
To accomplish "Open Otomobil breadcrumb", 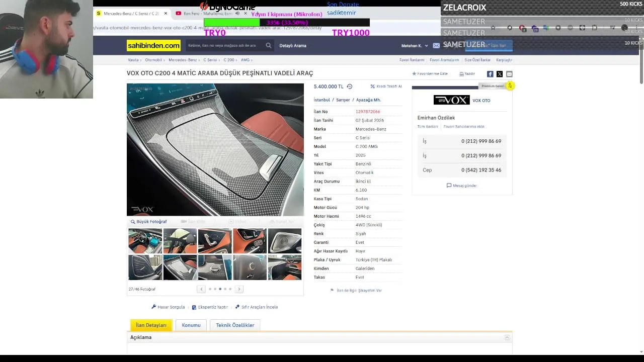I will point(153,60).
